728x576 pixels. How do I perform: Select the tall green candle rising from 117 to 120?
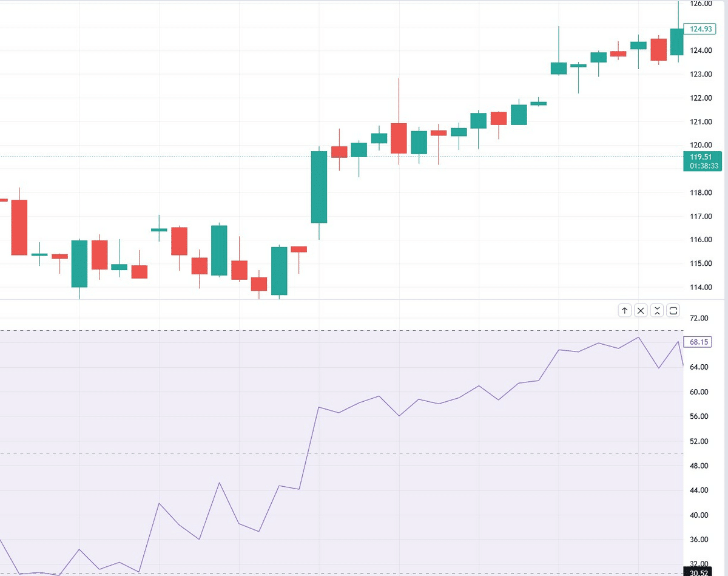tap(319, 187)
